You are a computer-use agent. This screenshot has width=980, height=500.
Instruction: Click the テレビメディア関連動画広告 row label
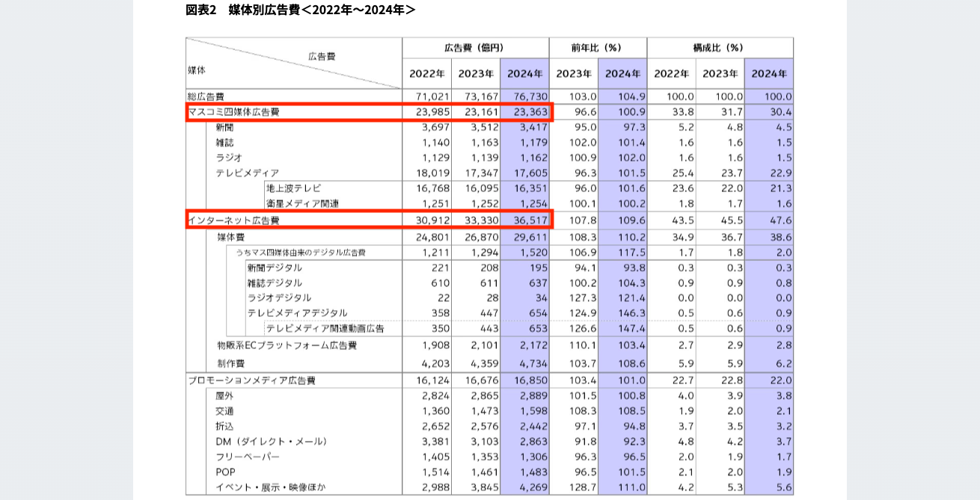(325, 329)
